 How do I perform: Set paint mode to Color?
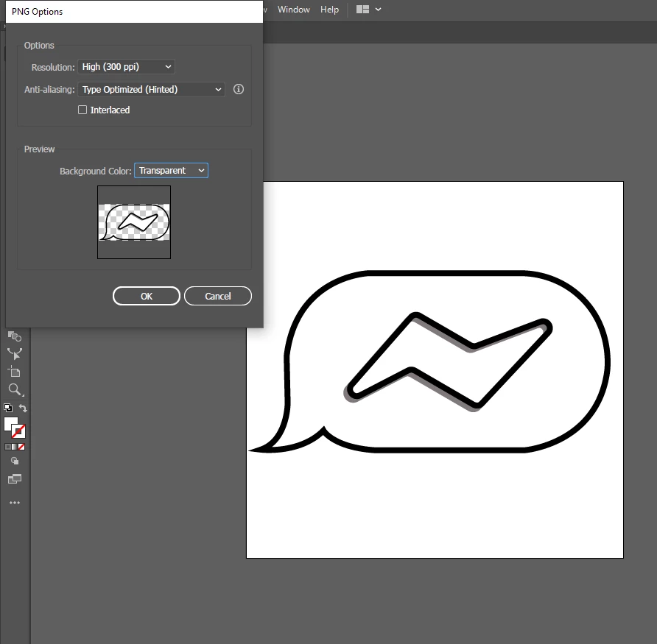click(x=8, y=447)
